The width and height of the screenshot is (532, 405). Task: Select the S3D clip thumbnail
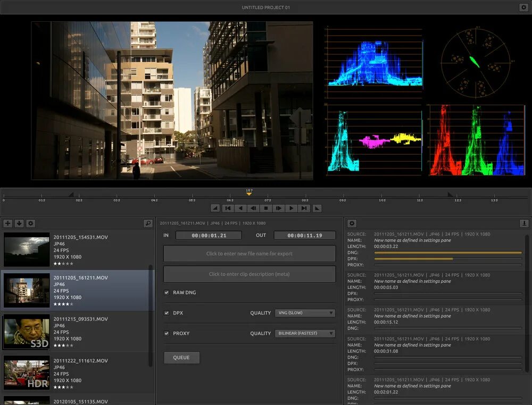click(27, 332)
